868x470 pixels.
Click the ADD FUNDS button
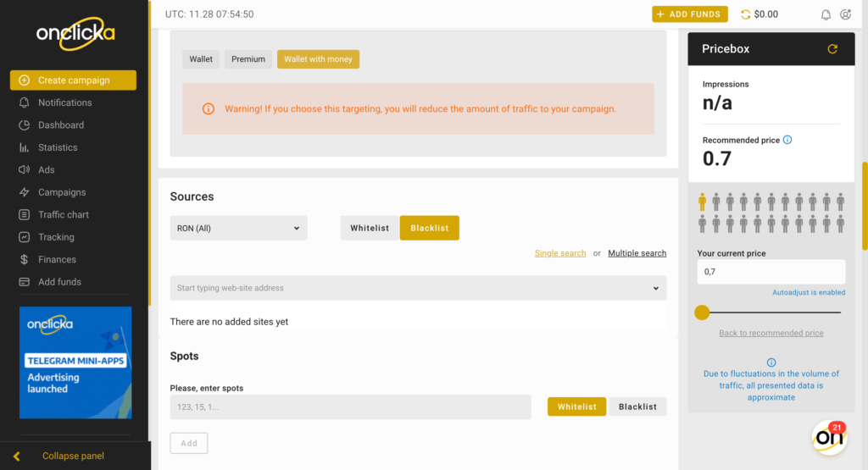690,14
